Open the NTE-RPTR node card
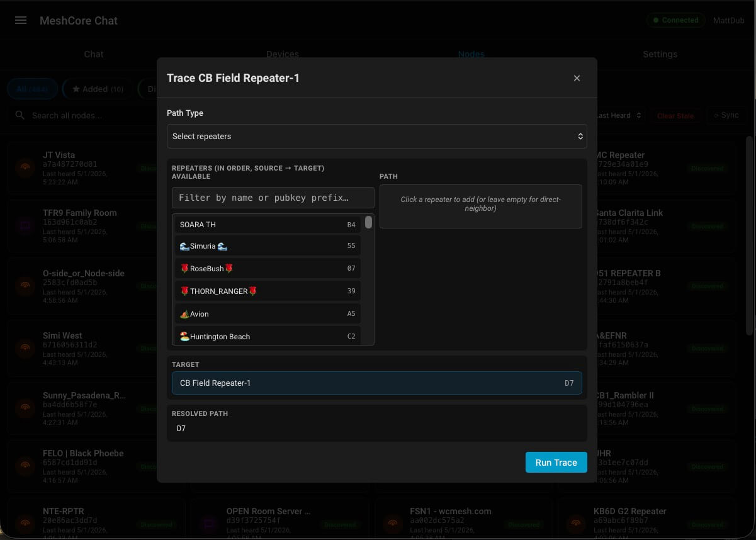 click(96, 519)
